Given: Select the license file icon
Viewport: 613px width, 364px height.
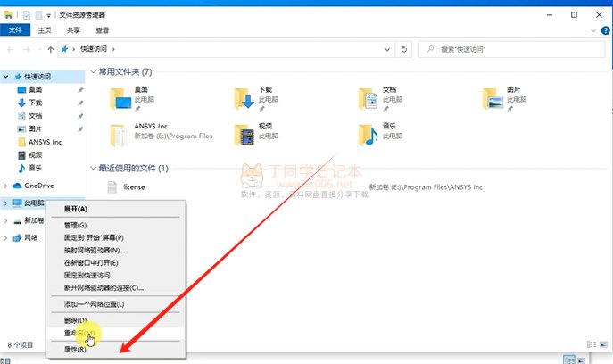Looking at the screenshot, I should [112, 187].
